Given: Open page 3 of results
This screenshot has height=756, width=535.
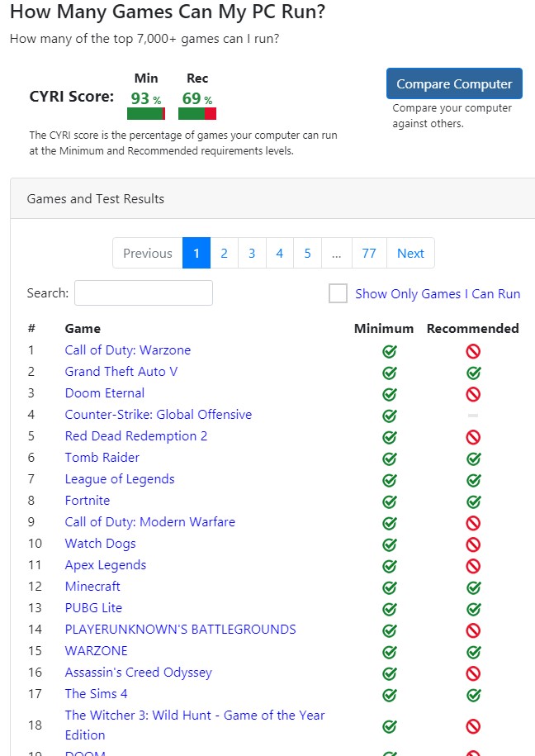Looking at the screenshot, I should coord(252,253).
